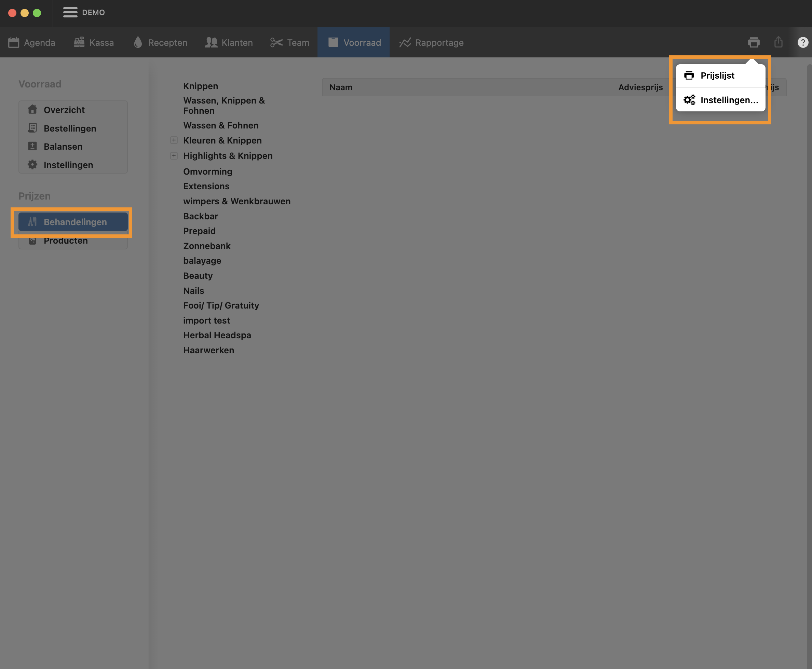Viewport: 812px width, 669px height.
Task: Click the Naam column header
Action: point(341,87)
